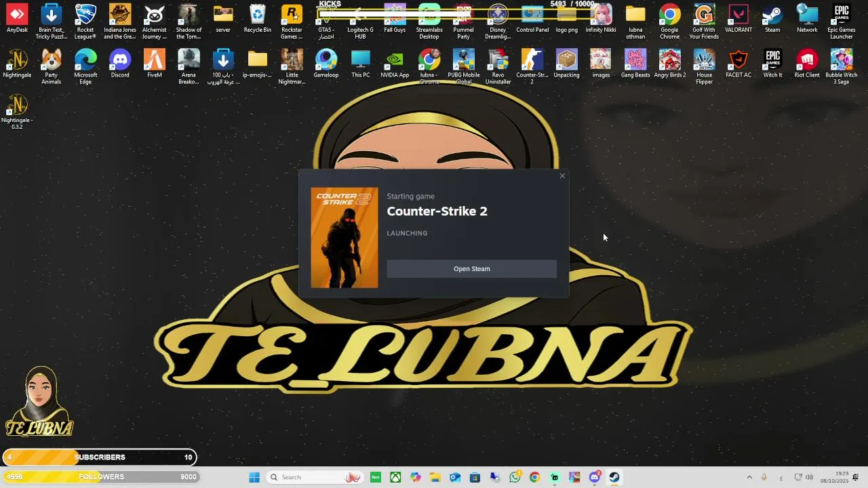Open the AnyDesk desktop shortcut
This screenshot has width=868, height=488.
pyautogui.click(x=17, y=20)
